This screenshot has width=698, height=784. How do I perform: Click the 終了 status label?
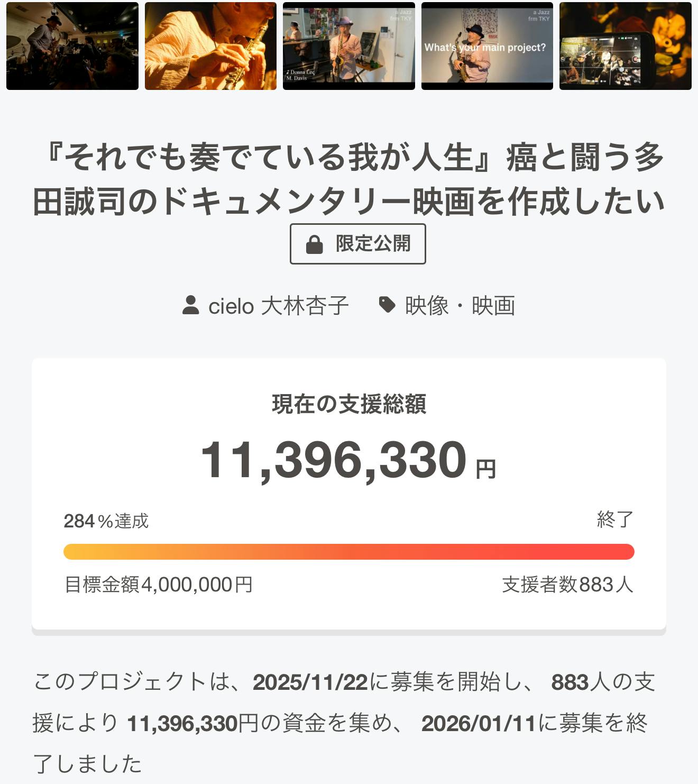tap(615, 519)
